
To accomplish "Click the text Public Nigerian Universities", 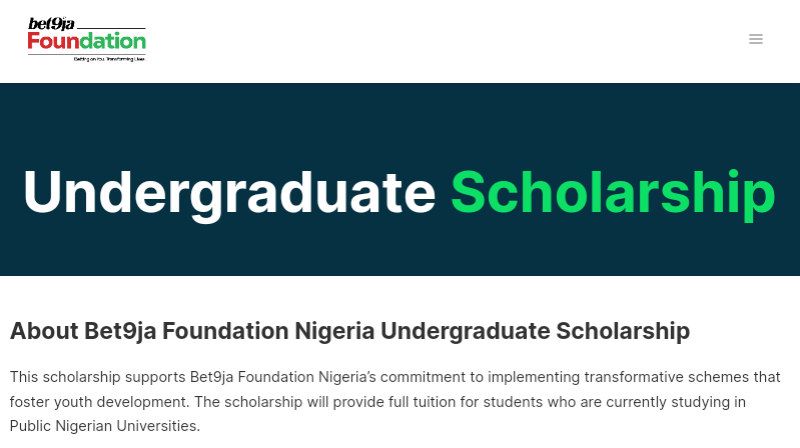I will (105, 426).
